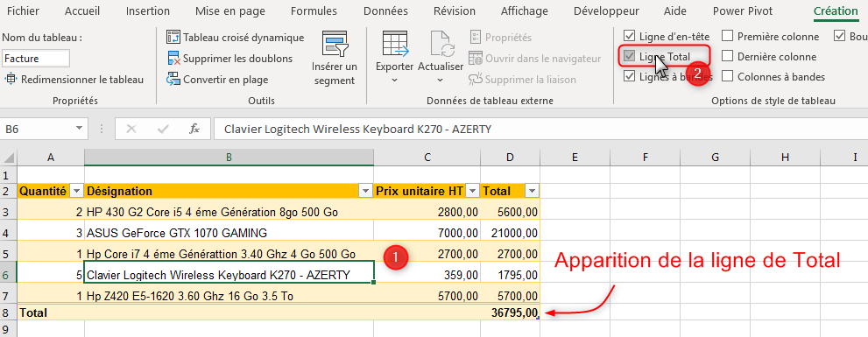Enable Colonnes à bandes checkbox
The image size is (868, 337).
click(727, 76)
